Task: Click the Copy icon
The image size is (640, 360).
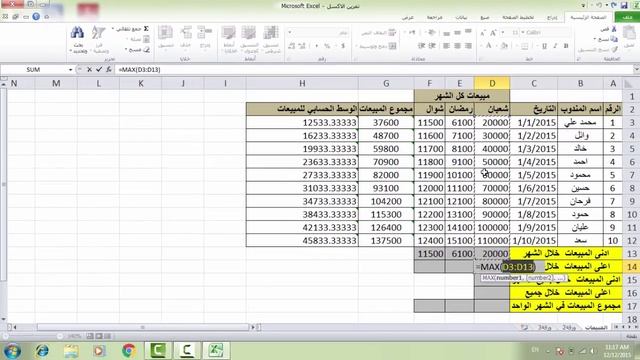Action: tap(614, 39)
